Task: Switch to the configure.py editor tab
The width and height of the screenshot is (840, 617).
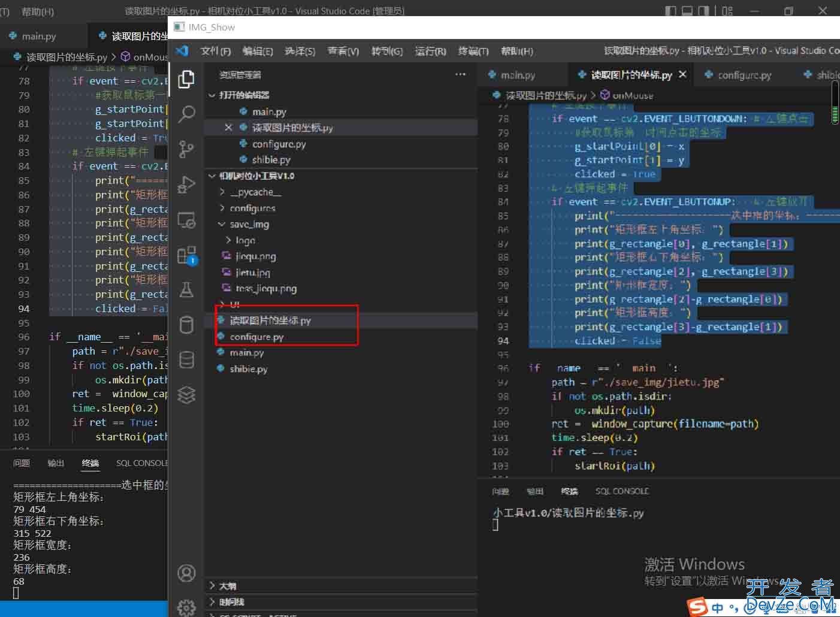Action: (745, 75)
